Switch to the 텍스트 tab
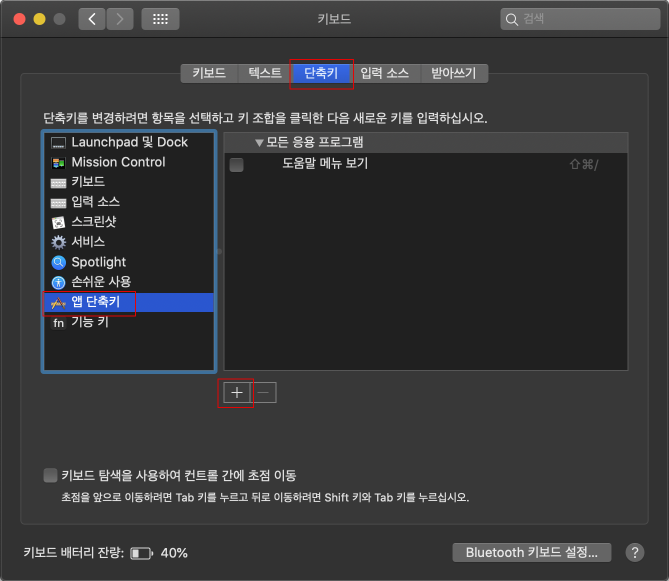 click(265, 73)
